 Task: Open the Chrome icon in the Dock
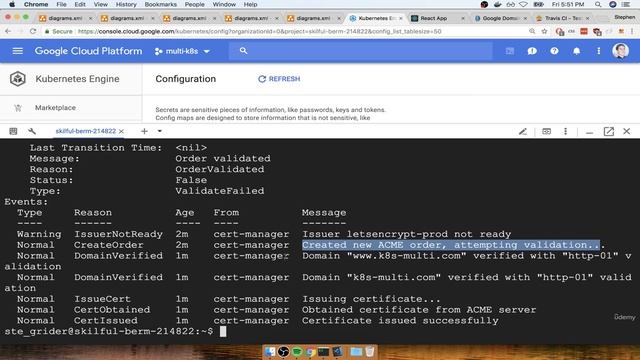click(310, 351)
